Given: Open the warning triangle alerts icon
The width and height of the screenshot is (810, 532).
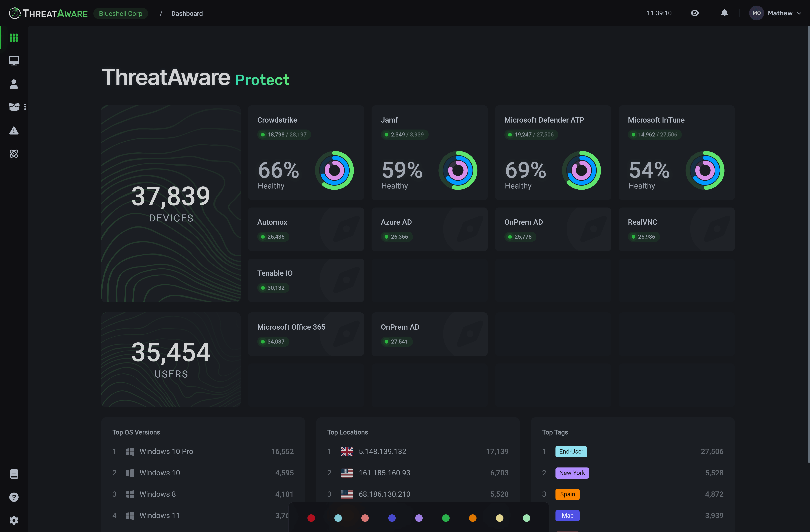Looking at the screenshot, I should pyautogui.click(x=14, y=131).
